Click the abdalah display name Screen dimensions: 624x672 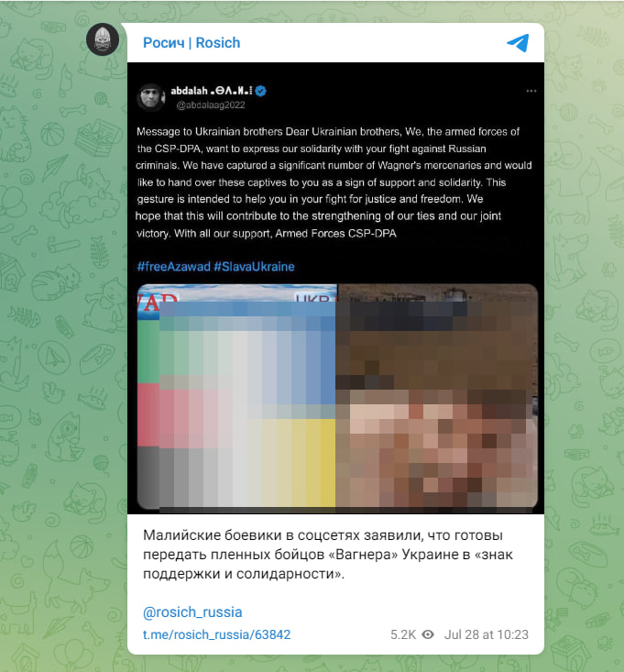189,91
